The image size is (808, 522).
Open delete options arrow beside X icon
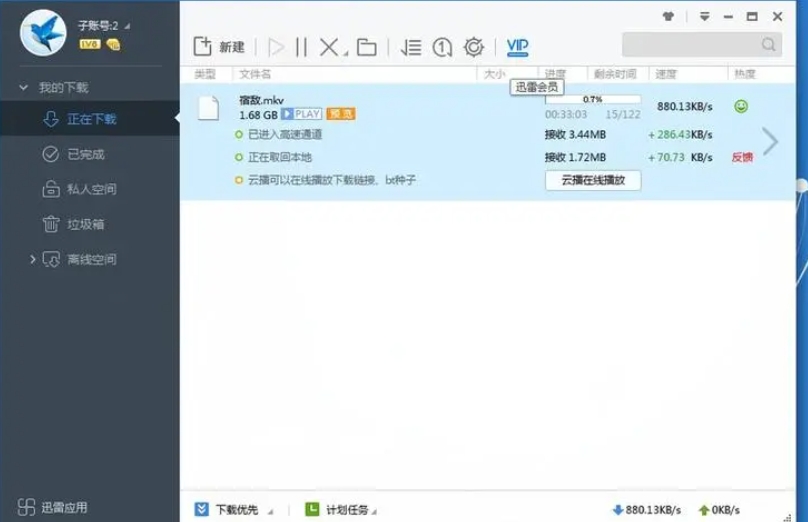(346, 53)
